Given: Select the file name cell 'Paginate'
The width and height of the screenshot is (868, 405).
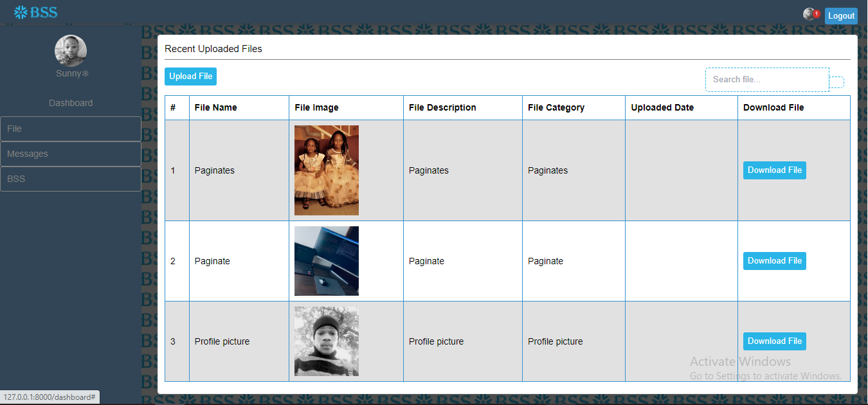Looking at the screenshot, I should coord(239,261).
